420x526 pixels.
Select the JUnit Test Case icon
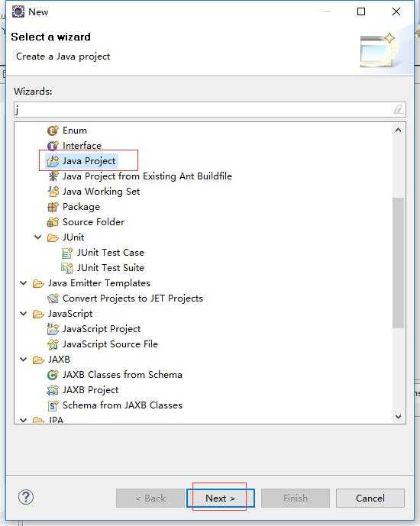[x=67, y=253]
